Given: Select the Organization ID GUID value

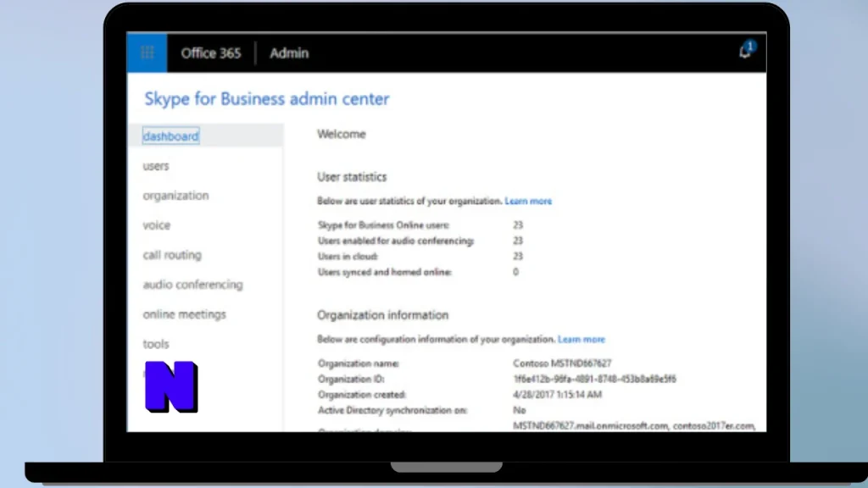Looking at the screenshot, I should (x=594, y=379).
